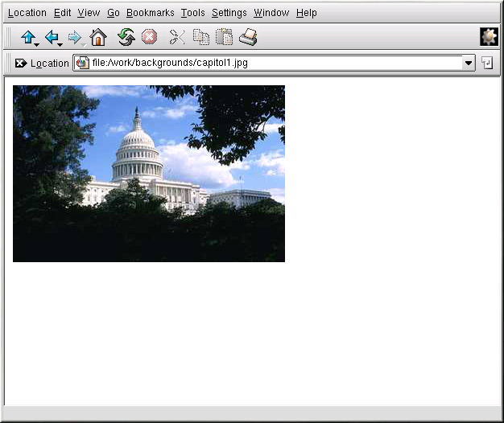Click the location URL text field
The height and width of the screenshot is (423, 504).
point(274,64)
